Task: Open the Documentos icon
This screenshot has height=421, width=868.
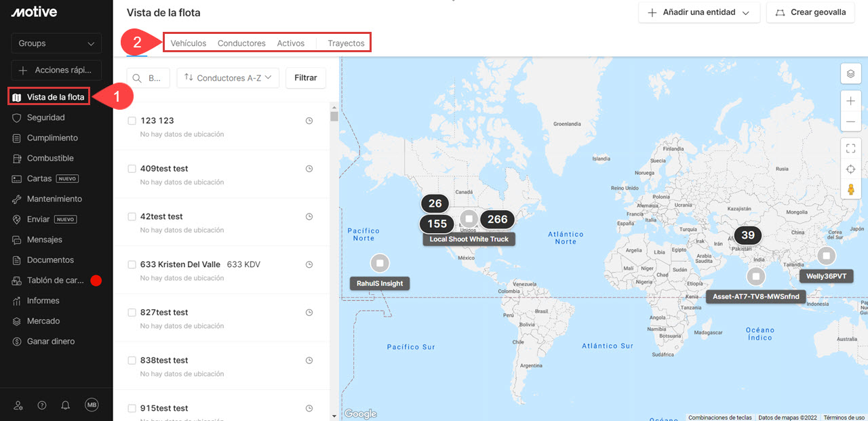Action: coord(17,260)
